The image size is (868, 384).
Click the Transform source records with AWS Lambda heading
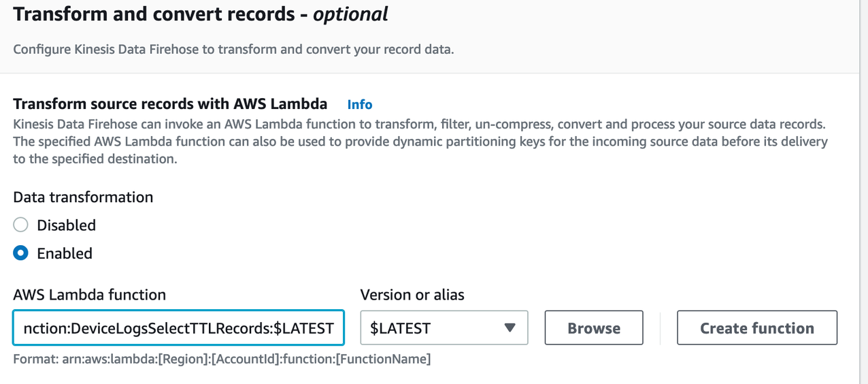(170, 104)
